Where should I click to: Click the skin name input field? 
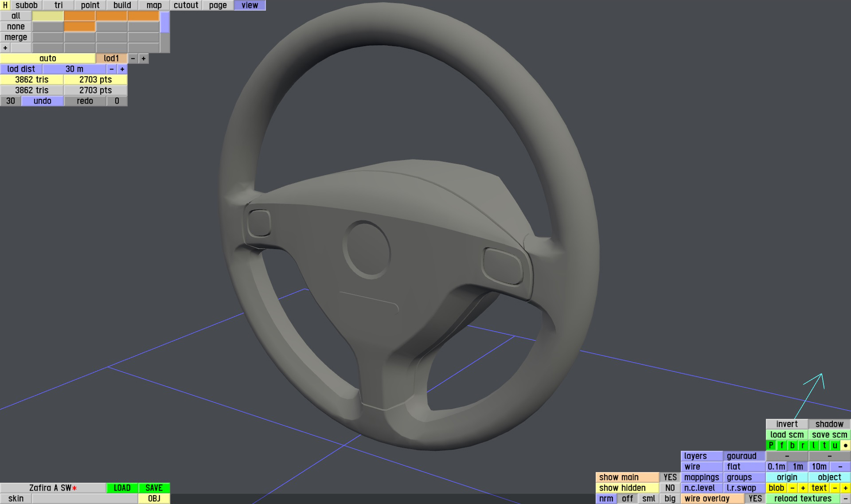85,499
